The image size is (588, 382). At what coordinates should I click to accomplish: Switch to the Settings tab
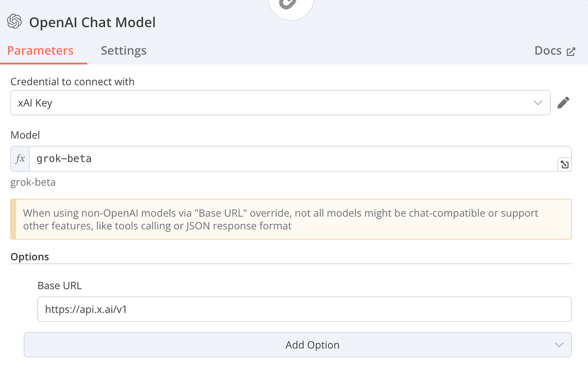click(x=123, y=50)
